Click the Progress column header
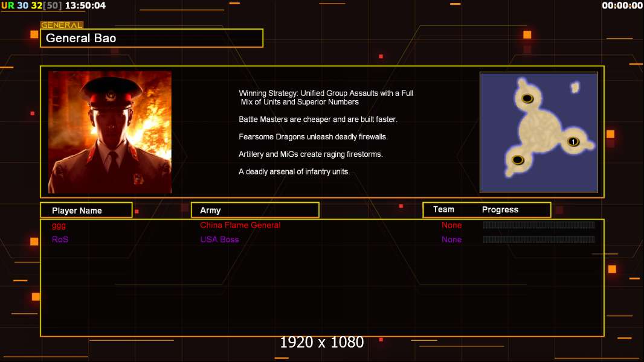This screenshot has width=644, height=362. point(500,209)
